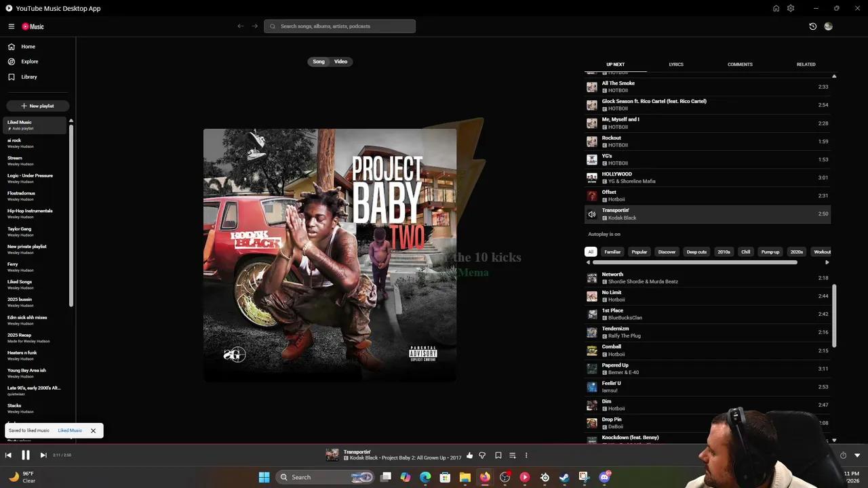Open the Hip-Hop Instrumentals playlist

click(x=35, y=213)
